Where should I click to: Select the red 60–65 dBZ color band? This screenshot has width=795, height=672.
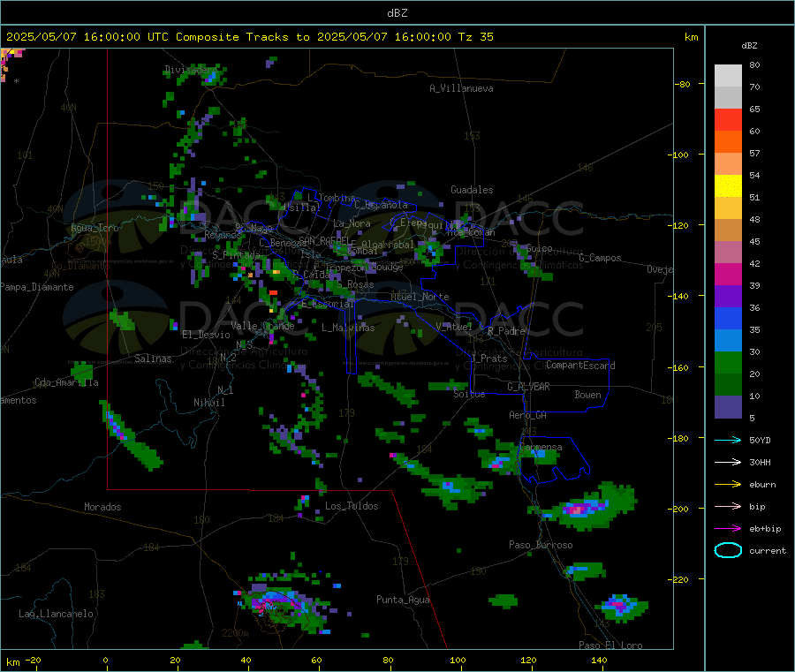(728, 120)
